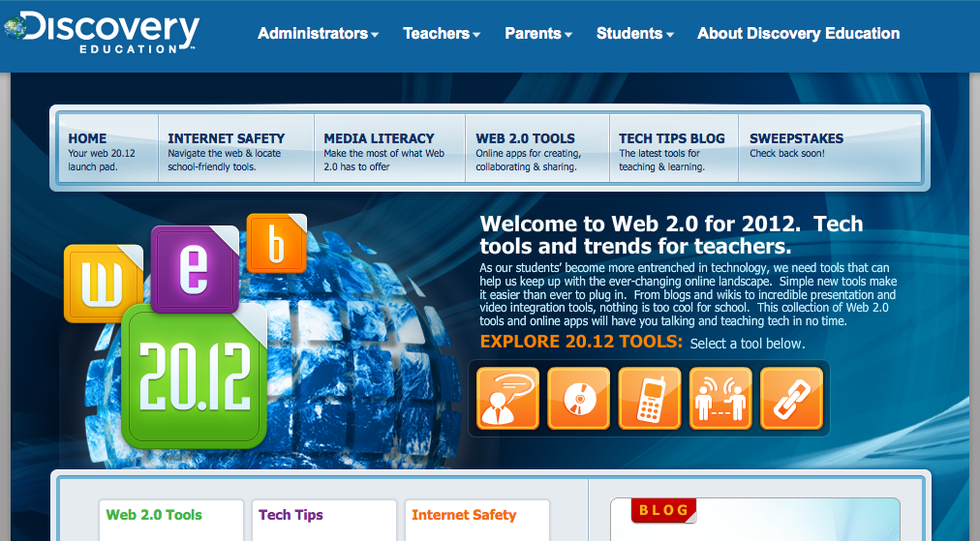Select the chain link tool icon
The image size is (980, 541).
click(x=792, y=398)
